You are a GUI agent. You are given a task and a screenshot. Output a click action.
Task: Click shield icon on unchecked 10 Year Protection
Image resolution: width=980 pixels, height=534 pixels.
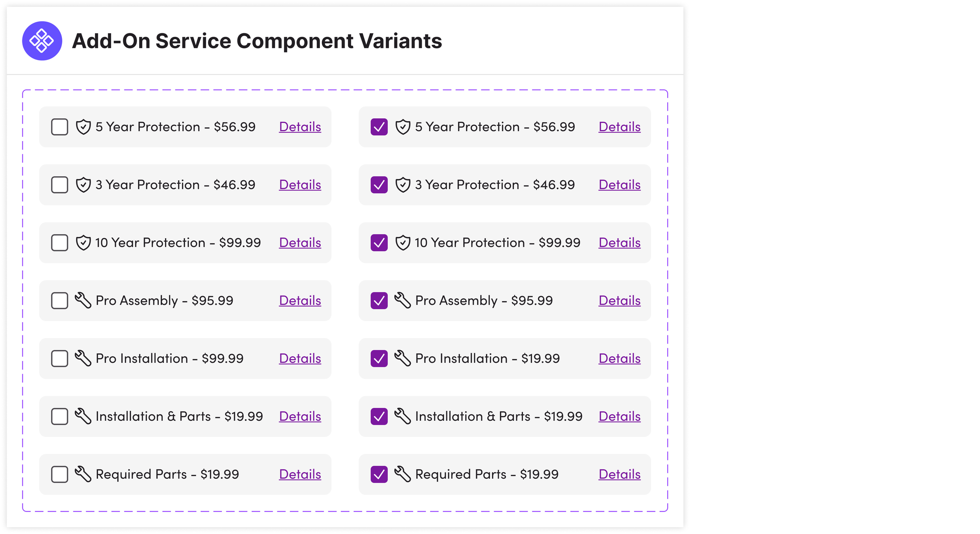[x=83, y=243]
